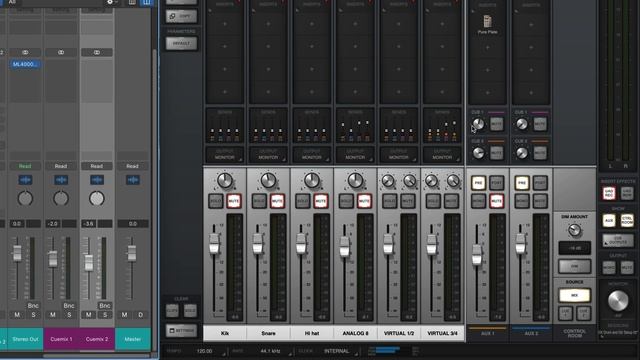This screenshot has height=360, width=640.
Task: Click the AUX 1 fader handle
Action: (477, 254)
